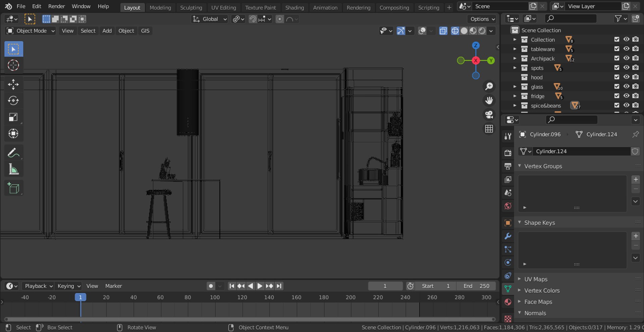Expand the spots collection

pyautogui.click(x=515, y=68)
